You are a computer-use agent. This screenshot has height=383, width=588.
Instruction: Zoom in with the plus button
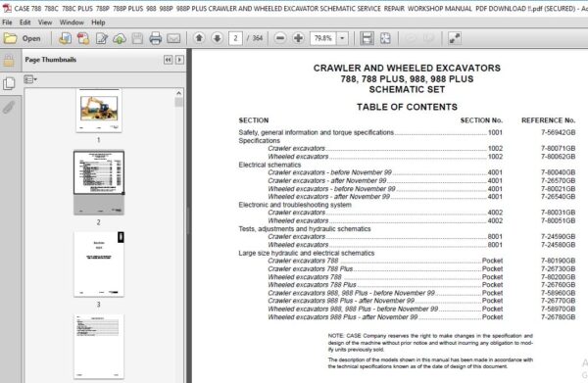pos(298,38)
